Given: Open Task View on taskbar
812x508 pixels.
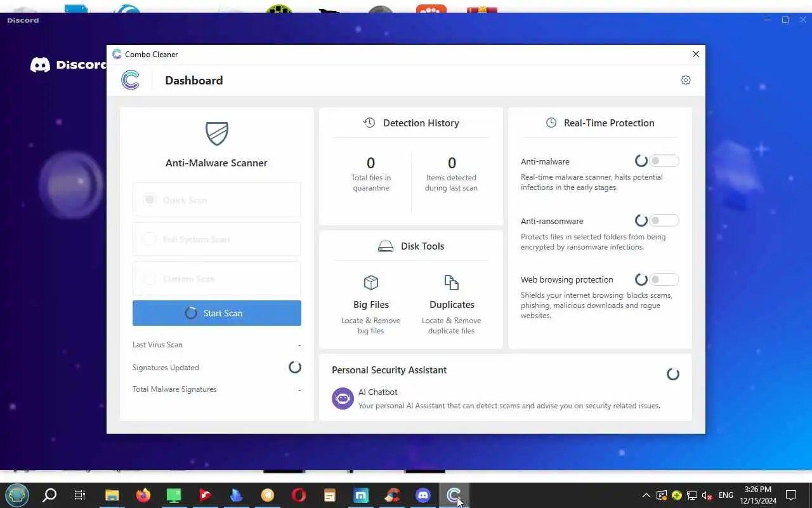Looking at the screenshot, I should 80,495.
